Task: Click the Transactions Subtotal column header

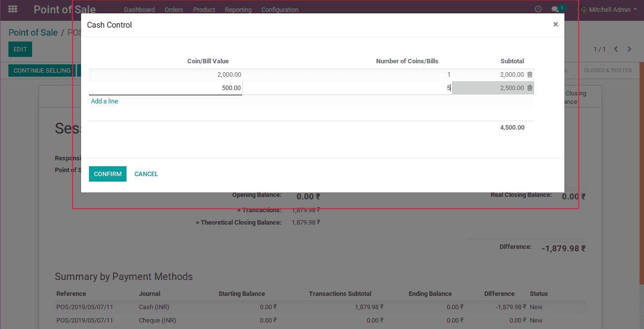Action: tap(340, 293)
